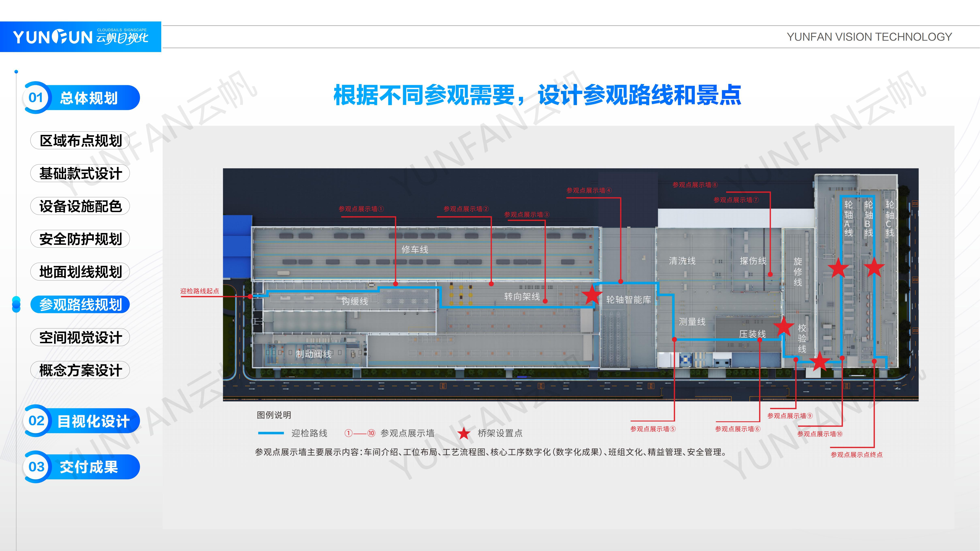Viewport: 980px width, 551px height.
Task: Click label 参观点展示墙⑦
Action: pos(736,200)
